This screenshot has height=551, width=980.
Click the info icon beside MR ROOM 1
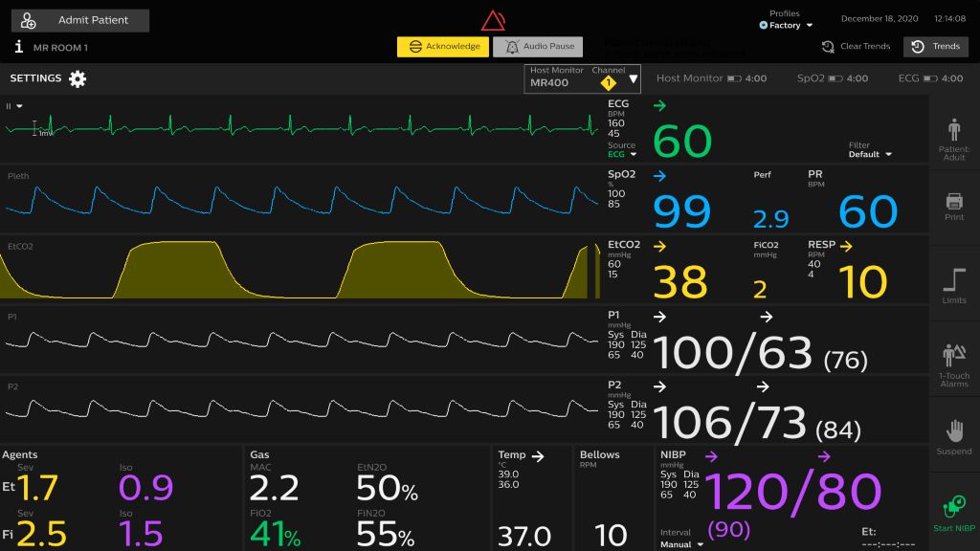pos(18,47)
